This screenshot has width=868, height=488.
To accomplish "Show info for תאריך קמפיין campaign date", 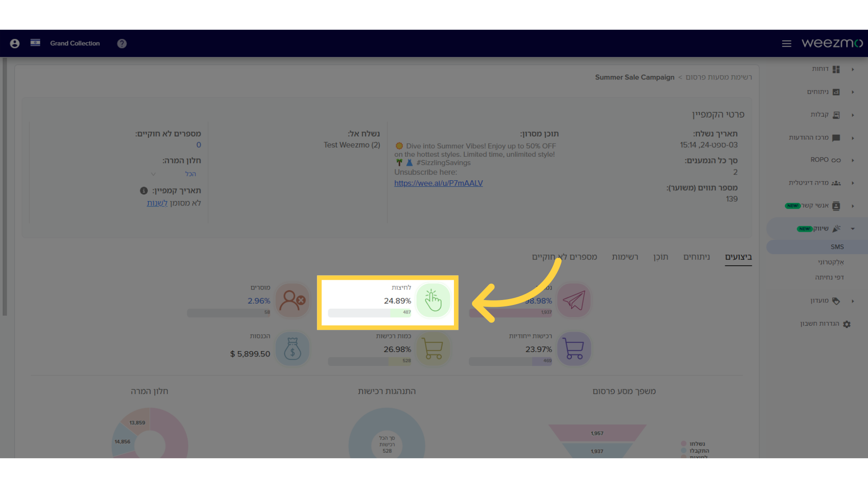I will (144, 191).
